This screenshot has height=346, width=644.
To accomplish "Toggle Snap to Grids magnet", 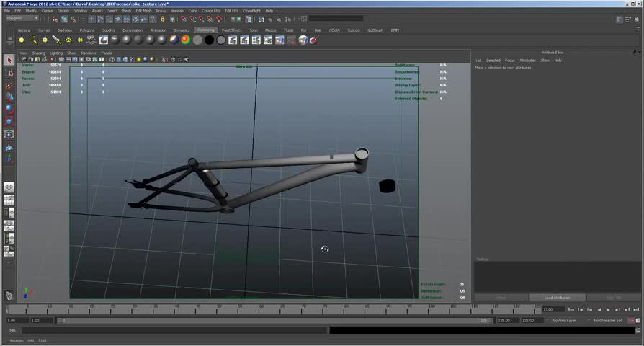I will click(184, 19).
